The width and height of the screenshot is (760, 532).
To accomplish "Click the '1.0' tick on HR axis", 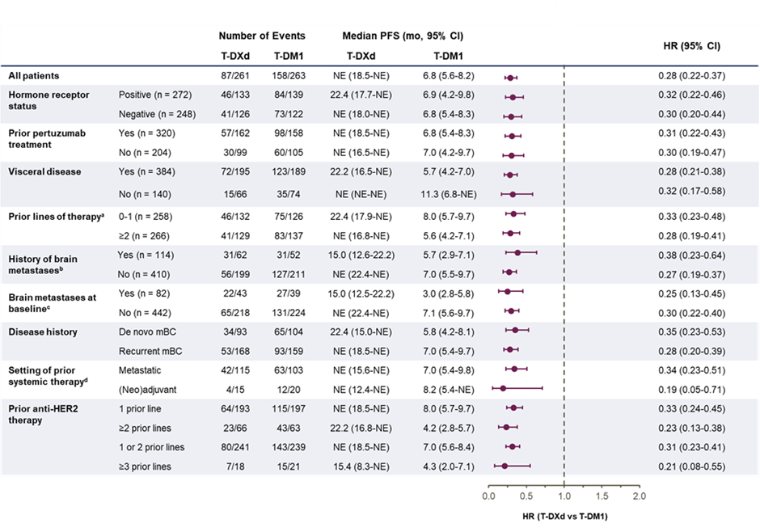I will point(564,496).
